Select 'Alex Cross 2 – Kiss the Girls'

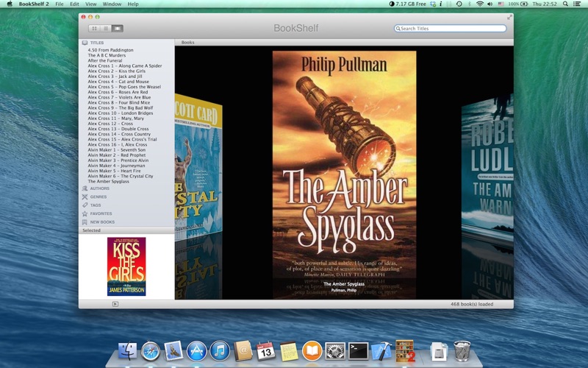pos(117,71)
